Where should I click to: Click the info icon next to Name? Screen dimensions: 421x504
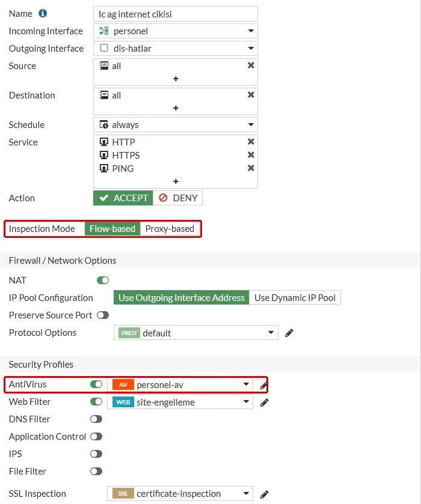tap(43, 13)
